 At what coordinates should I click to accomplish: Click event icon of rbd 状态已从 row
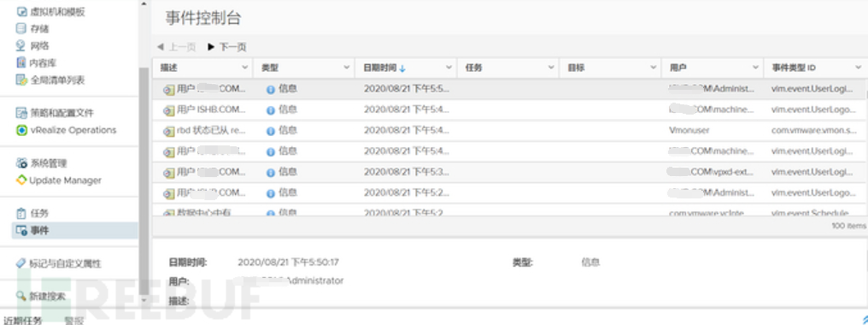click(x=168, y=131)
